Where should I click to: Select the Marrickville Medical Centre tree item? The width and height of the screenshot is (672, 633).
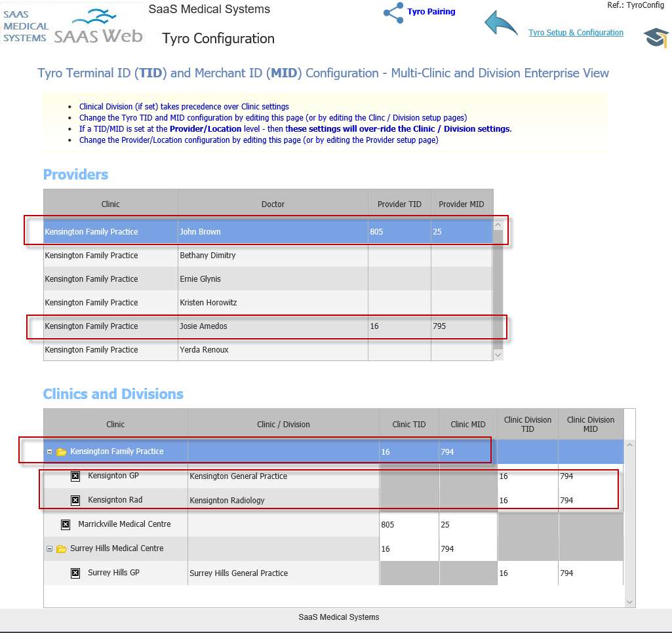click(125, 524)
